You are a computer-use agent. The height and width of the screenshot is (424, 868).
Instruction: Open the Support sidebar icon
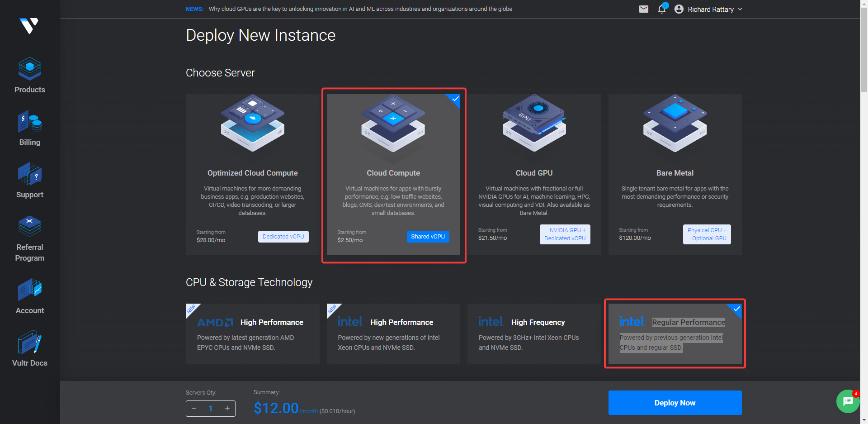(30, 174)
